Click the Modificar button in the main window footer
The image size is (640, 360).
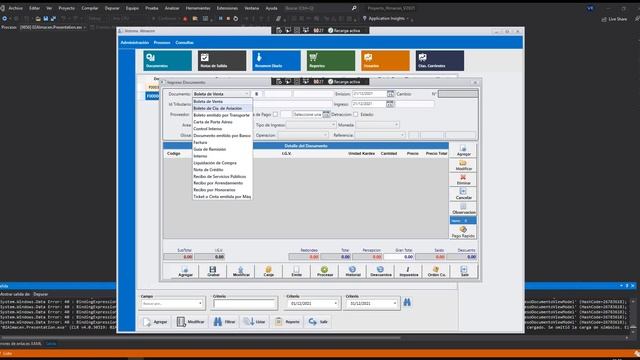click(190, 322)
